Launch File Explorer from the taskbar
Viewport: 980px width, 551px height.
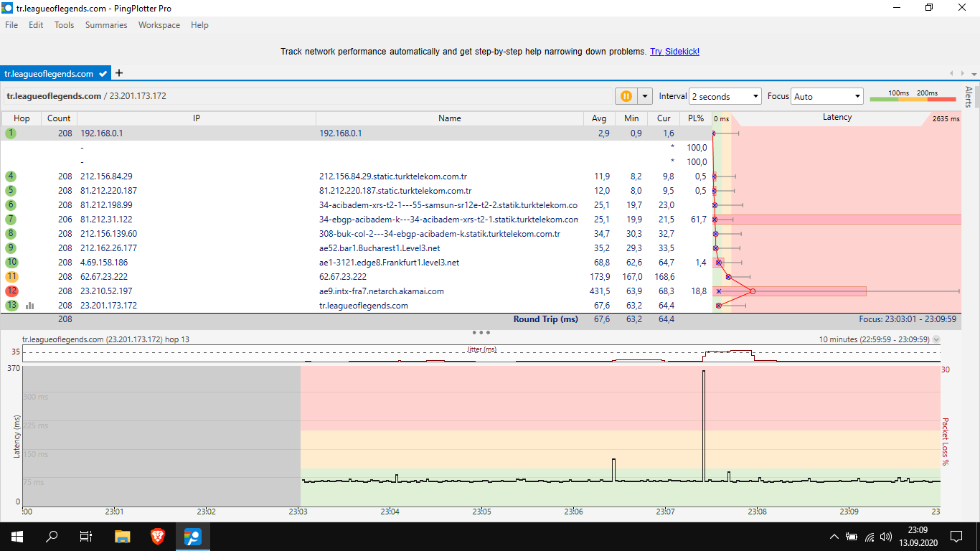[x=123, y=536]
